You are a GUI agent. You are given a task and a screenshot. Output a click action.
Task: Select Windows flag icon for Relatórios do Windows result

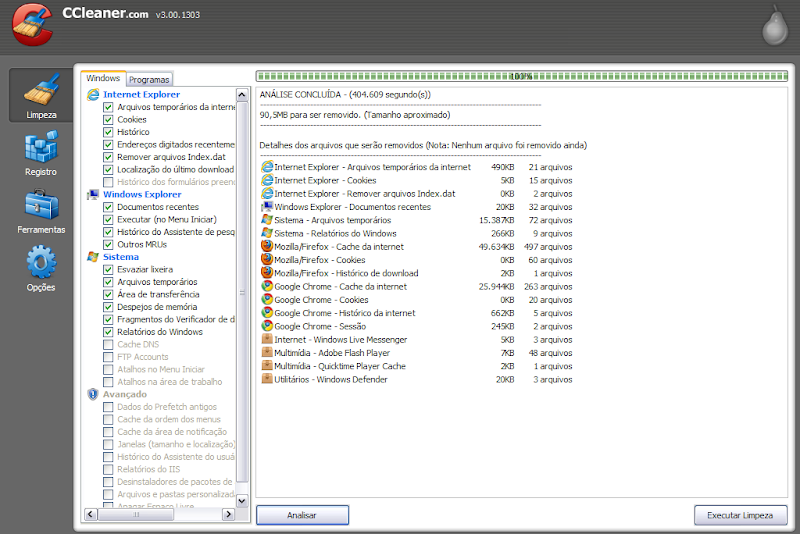click(267, 233)
